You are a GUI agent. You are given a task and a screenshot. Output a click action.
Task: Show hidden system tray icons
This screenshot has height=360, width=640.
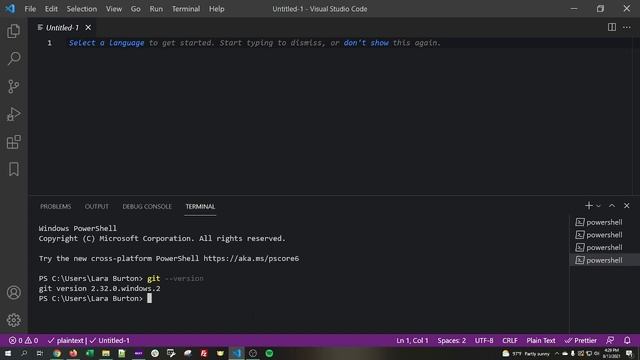[x=557, y=353]
